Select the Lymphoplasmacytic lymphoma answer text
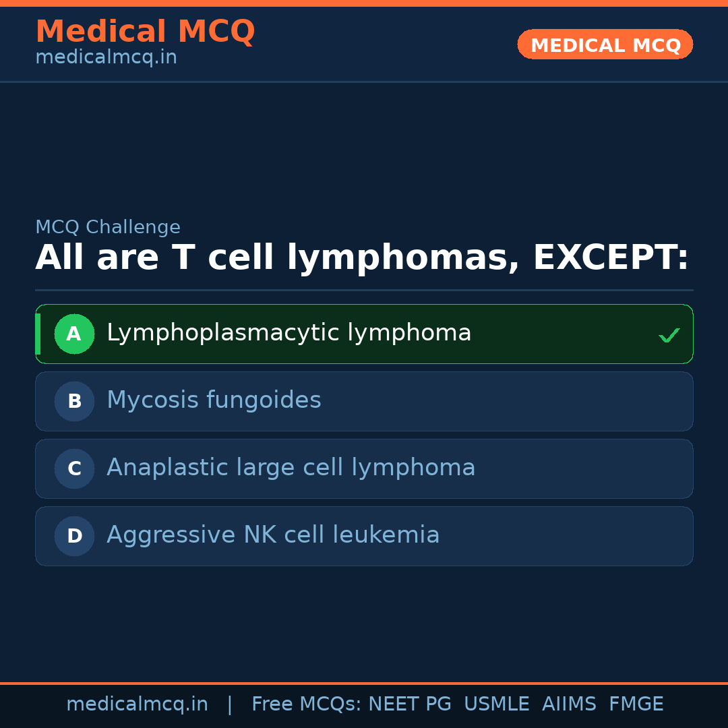 pos(289,333)
